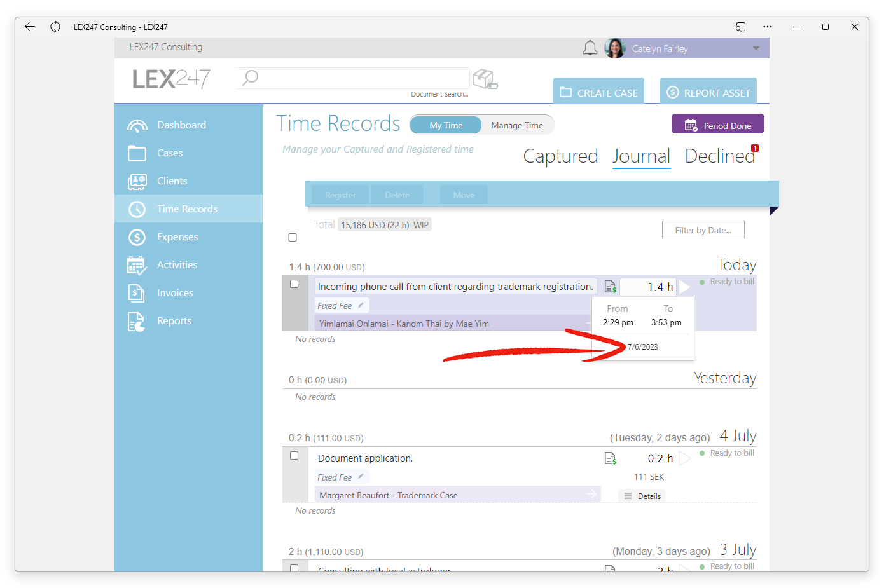Open Activities via the calendar icon

[137, 265]
